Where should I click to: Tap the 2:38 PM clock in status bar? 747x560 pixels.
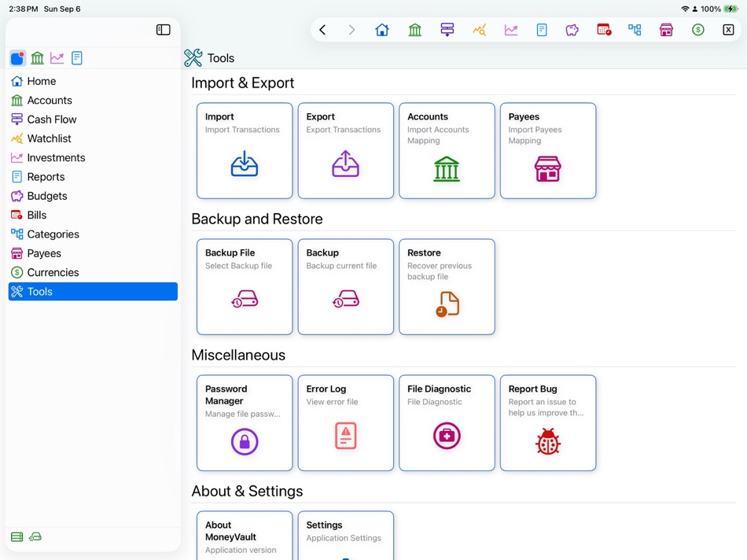click(x=24, y=9)
